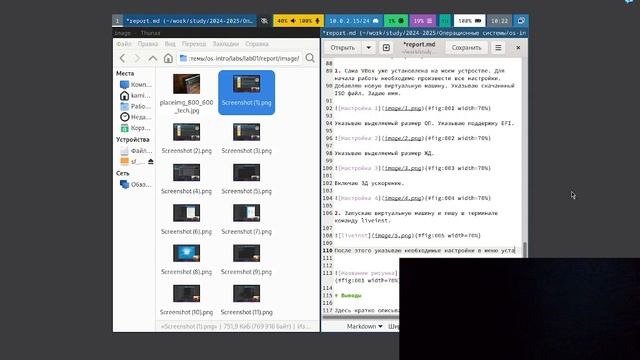Click the blue windows icon in top bar
This screenshot has width=640, height=360.
521,20
